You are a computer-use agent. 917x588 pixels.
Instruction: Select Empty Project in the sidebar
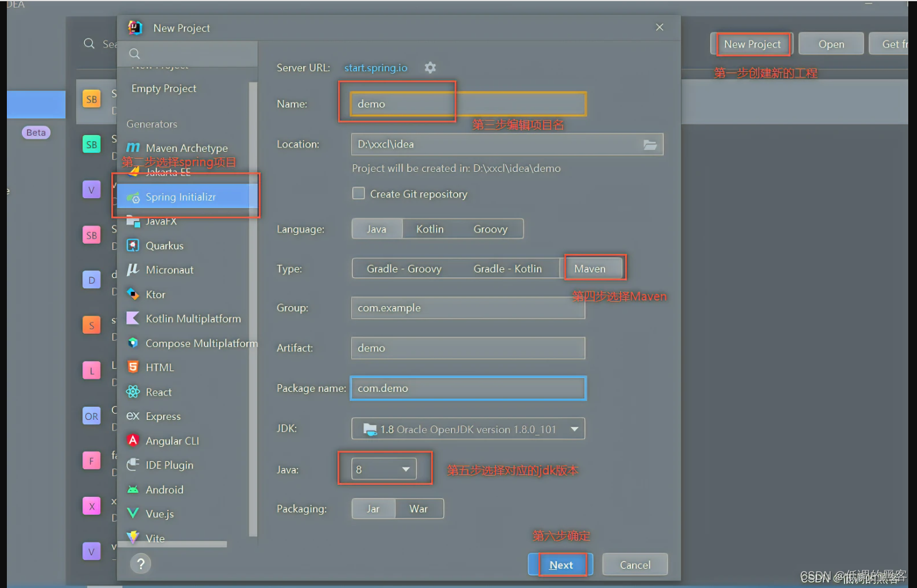click(164, 89)
